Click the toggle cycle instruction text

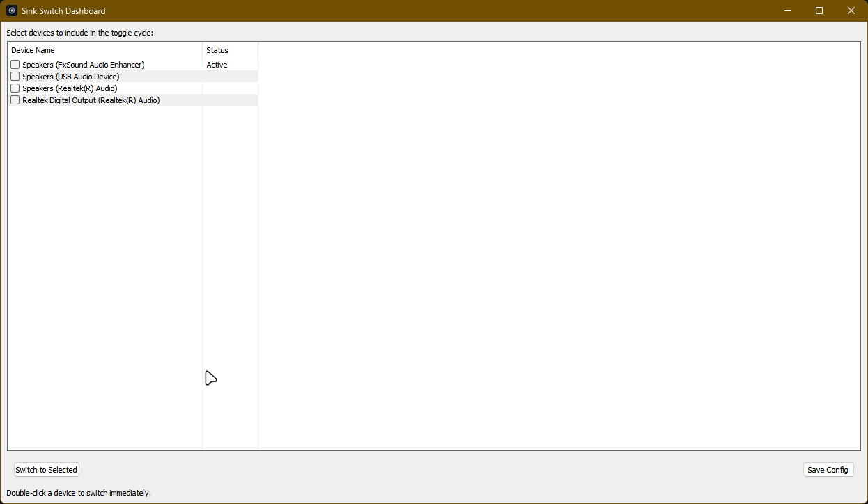(x=80, y=32)
